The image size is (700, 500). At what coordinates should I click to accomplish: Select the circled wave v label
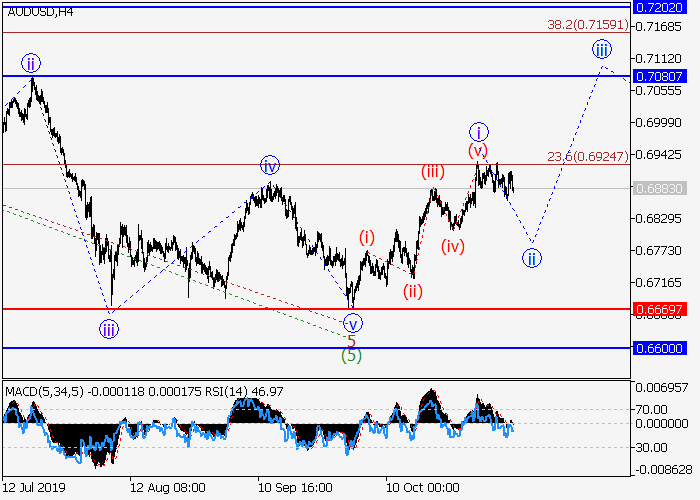tap(352, 323)
